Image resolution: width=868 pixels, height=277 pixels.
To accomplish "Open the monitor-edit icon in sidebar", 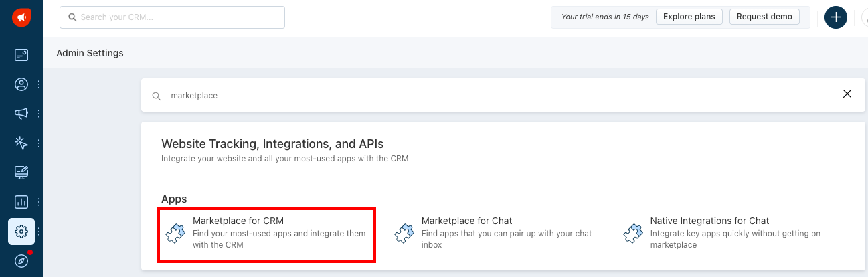I will coord(21,173).
